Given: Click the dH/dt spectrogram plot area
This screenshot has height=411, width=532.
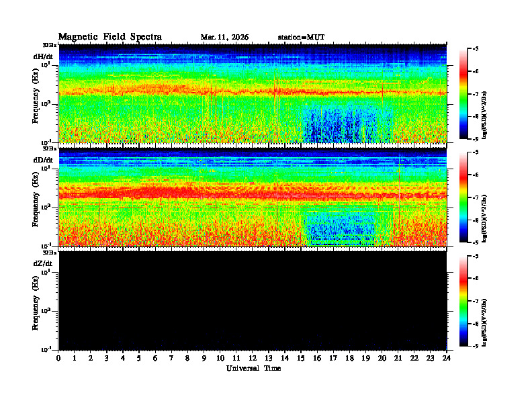Looking at the screenshot, I should coord(253,93).
